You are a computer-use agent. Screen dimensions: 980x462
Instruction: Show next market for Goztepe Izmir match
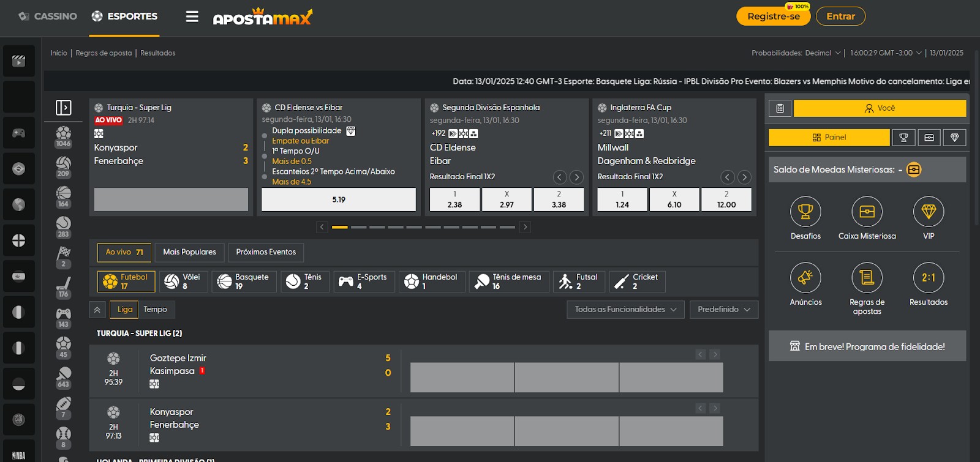(715, 354)
